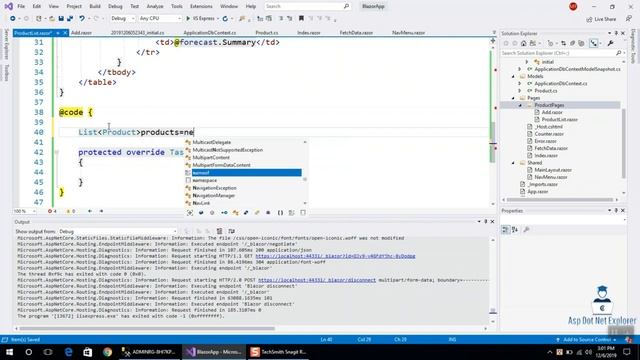Click the browser refresh icon beside IIS Express
The width and height of the screenshot is (640, 360).
pos(225,18)
